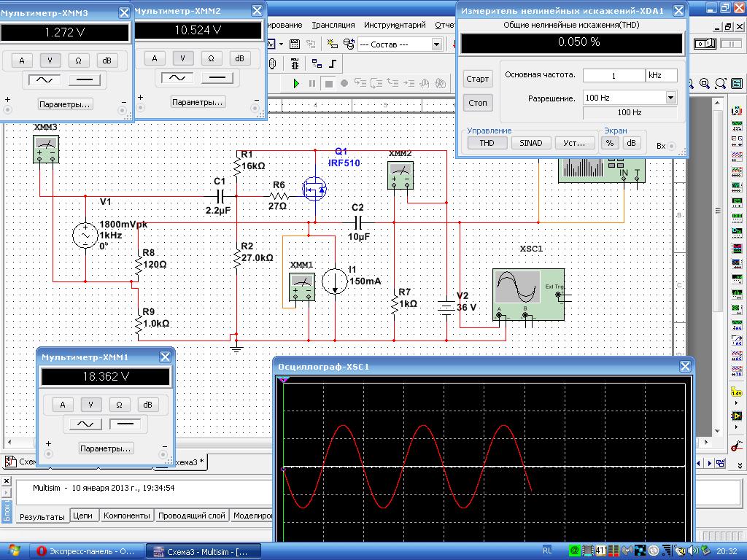Image resolution: width=747 pixels, height=560 pixels.
Task: Click the XMM3 multimeter symbol on schematic
Action: coord(46,149)
